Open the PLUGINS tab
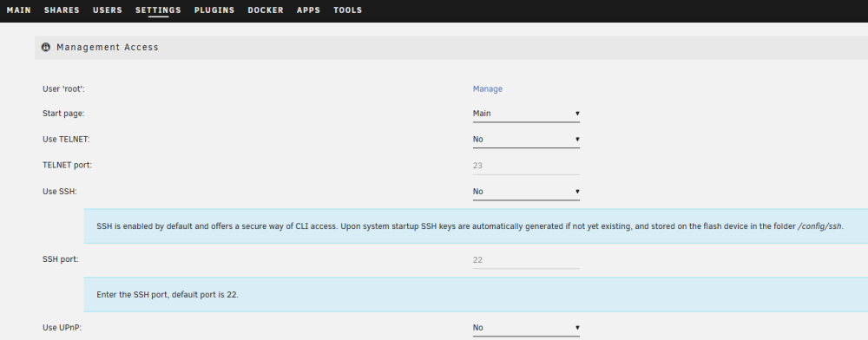Image resolution: width=868 pixels, height=340 pixels. click(214, 10)
